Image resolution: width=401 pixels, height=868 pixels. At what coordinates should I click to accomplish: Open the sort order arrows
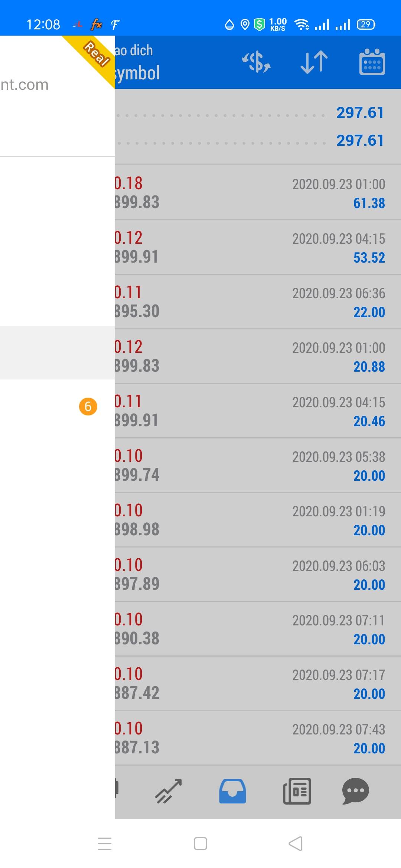coord(314,62)
